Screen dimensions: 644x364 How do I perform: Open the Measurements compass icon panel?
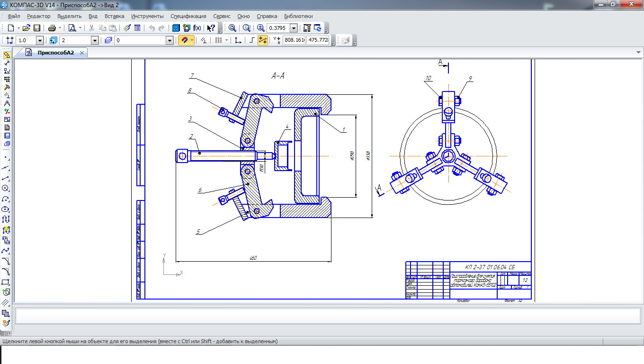[x=7, y=103]
